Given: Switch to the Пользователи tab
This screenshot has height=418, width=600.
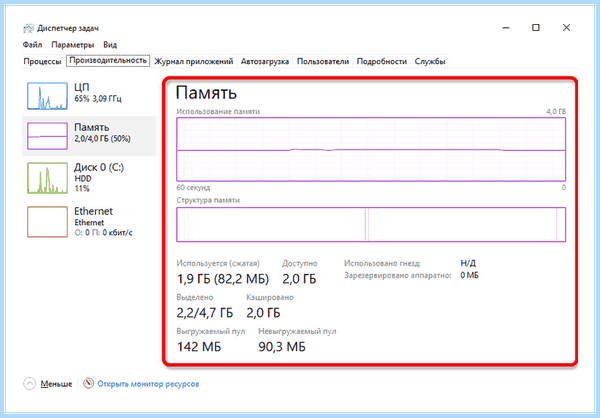Looking at the screenshot, I should (323, 61).
